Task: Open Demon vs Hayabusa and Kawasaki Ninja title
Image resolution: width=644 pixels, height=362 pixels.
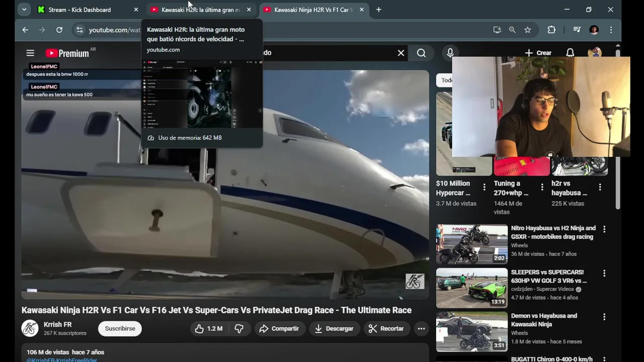Action: click(544, 320)
